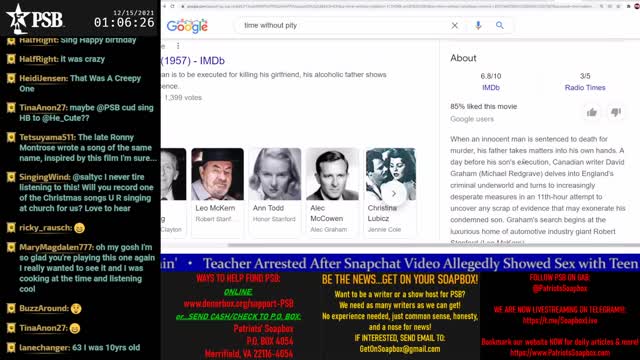Screen dimensions: 640x360
Task: Dislike the movie with thumbs down
Action: point(616,112)
